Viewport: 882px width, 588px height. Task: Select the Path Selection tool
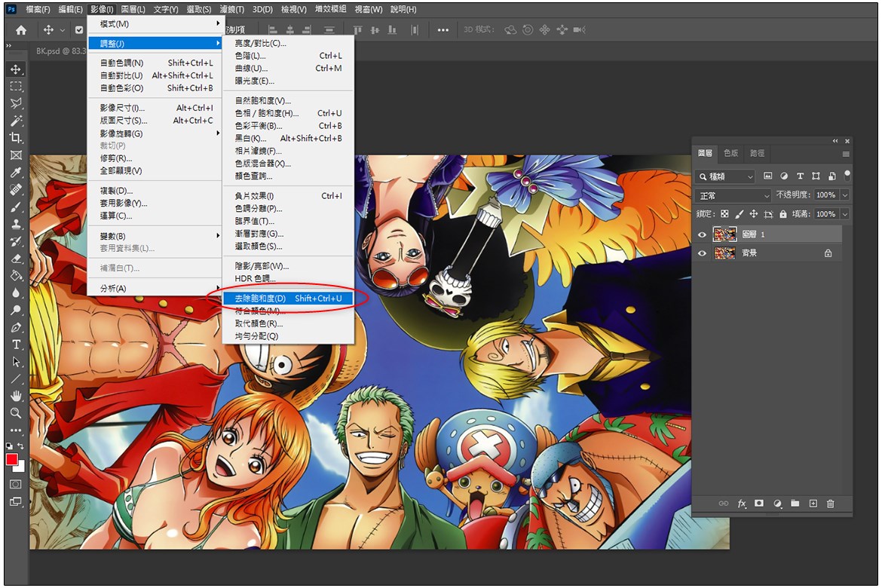click(x=16, y=361)
